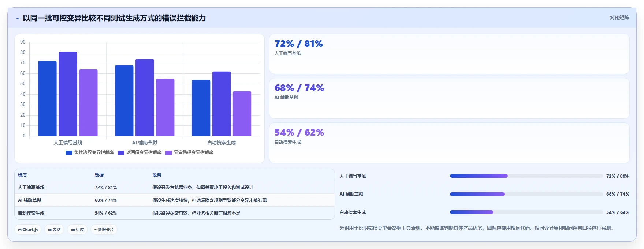Click the 人工编写基线 x-axis label under the chart
Screen dimensions: 644x249
pyautogui.click(x=68, y=143)
